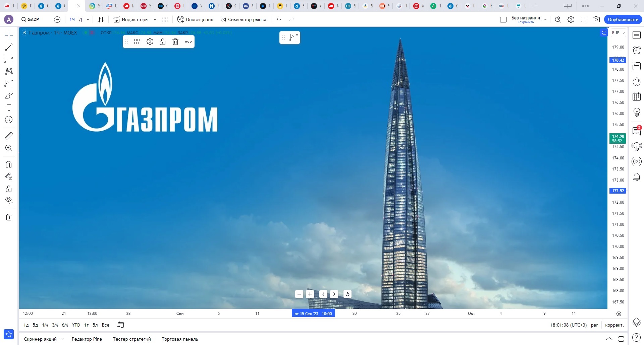Open the favorites star toolbar
Viewport: 644px width, 345px height.
(9, 334)
